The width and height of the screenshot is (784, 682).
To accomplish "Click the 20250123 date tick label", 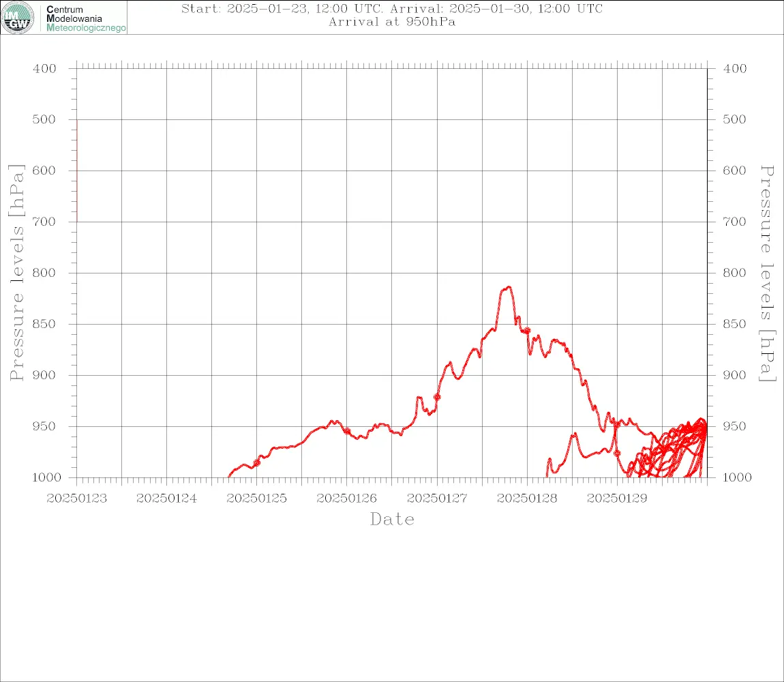I will tap(76, 499).
